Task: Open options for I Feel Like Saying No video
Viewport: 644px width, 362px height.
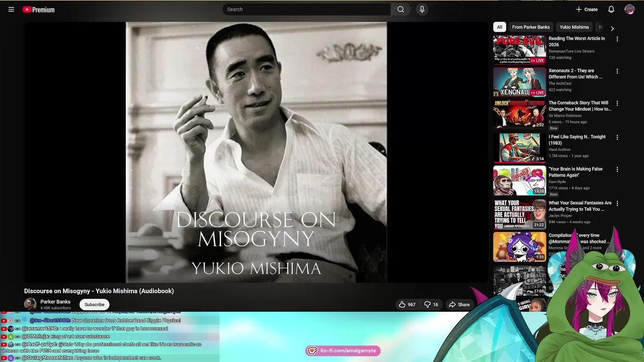Action: (x=617, y=137)
